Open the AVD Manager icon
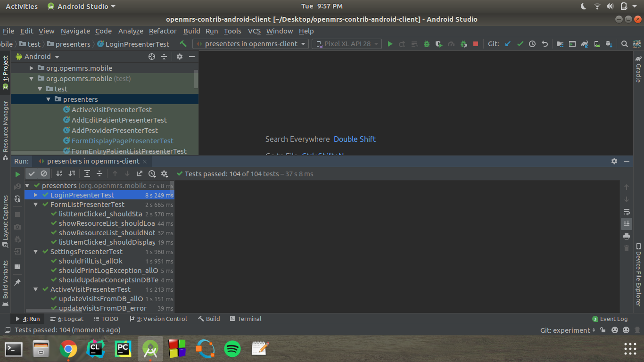The width and height of the screenshot is (644, 362). [x=597, y=44]
